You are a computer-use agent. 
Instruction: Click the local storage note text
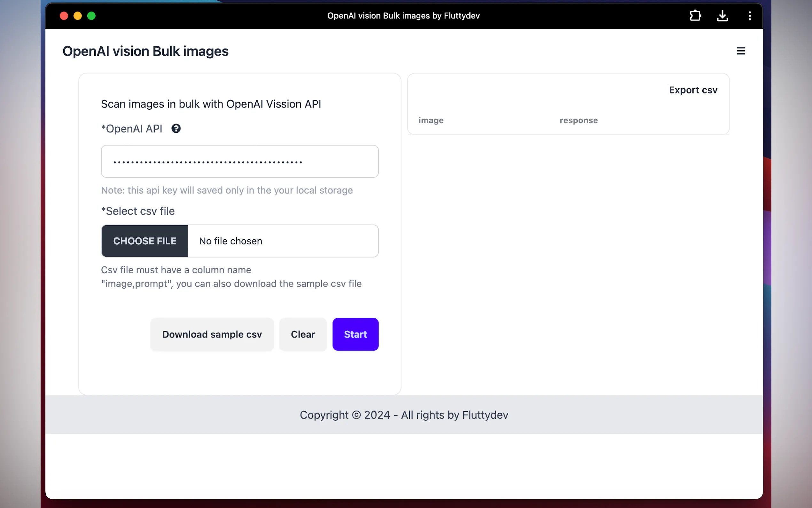(x=227, y=190)
